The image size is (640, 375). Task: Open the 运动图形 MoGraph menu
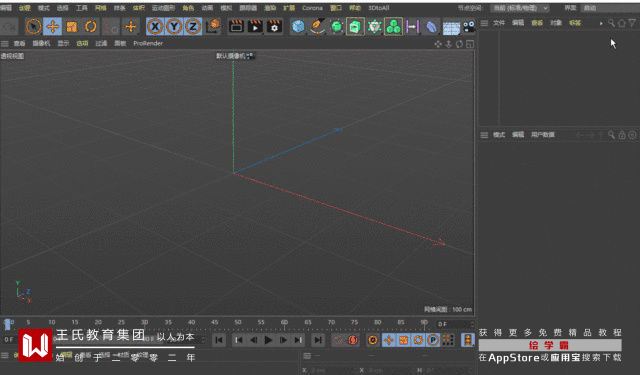[x=163, y=8]
